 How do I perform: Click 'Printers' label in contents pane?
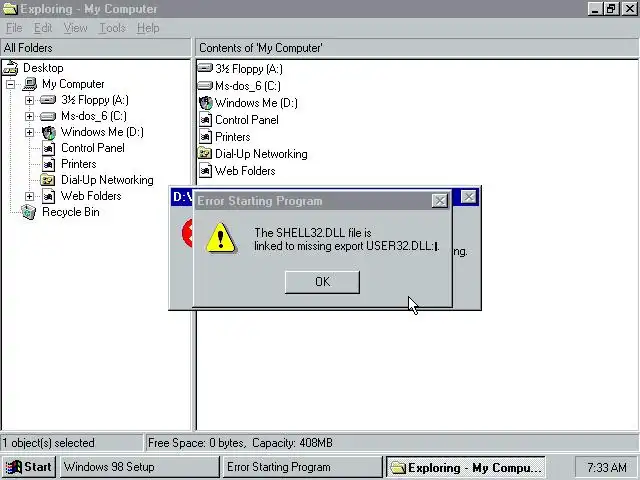coord(233,137)
